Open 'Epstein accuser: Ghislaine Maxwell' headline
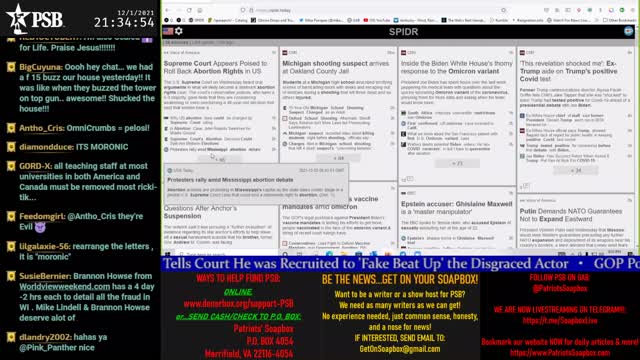Image resolution: width=640 pixels, height=360 pixels. pyautogui.click(x=456, y=208)
